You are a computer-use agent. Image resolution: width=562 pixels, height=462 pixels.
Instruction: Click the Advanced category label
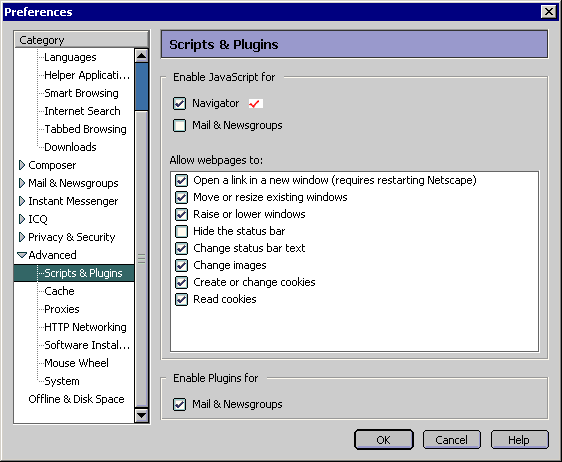pyautogui.click(x=52, y=255)
